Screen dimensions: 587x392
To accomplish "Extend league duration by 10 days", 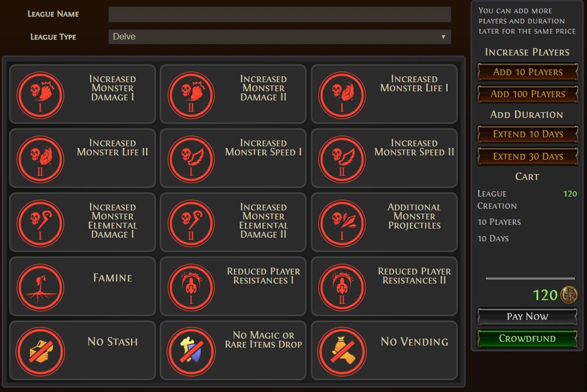I will 528,134.
